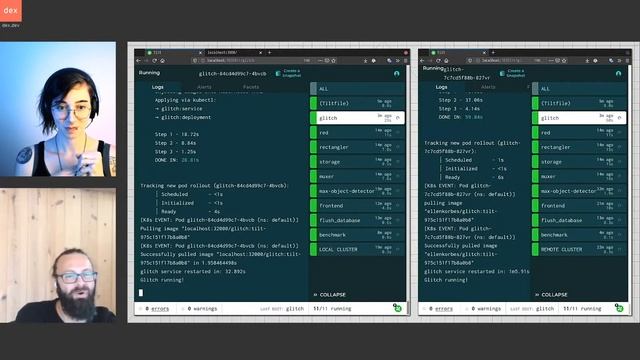This screenshot has height=360, width=640.
Task: Open home page icon in left browser
Action: [x=162, y=60]
